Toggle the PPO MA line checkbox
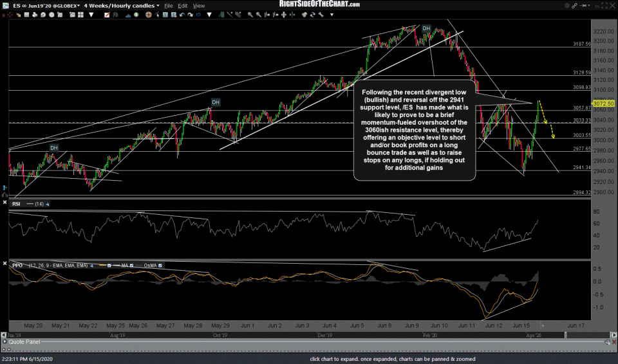This screenshot has height=364, width=618. point(131,266)
